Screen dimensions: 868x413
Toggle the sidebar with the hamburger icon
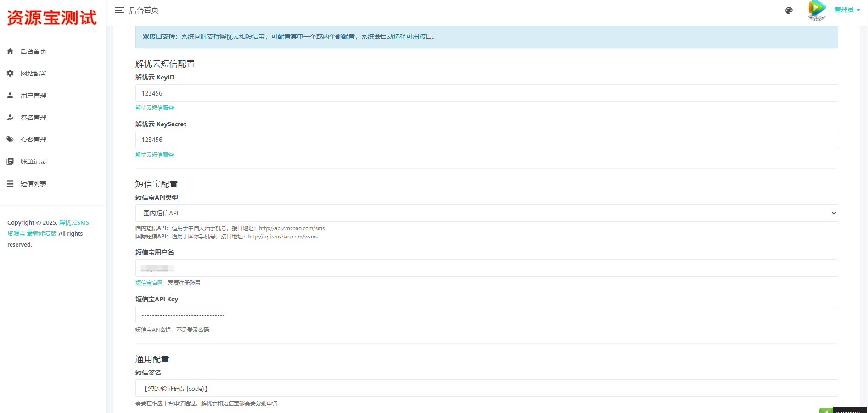[119, 10]
